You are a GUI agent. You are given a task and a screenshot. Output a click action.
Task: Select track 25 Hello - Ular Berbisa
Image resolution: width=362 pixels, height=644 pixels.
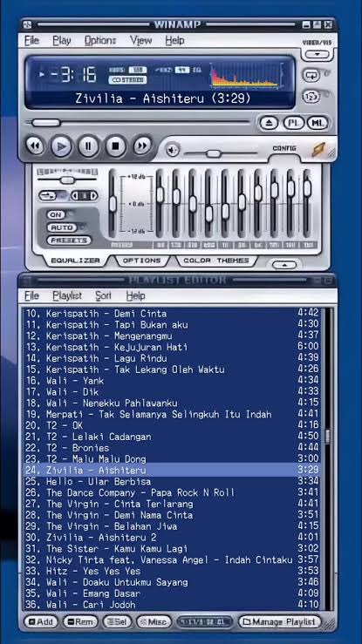(171, 481)
